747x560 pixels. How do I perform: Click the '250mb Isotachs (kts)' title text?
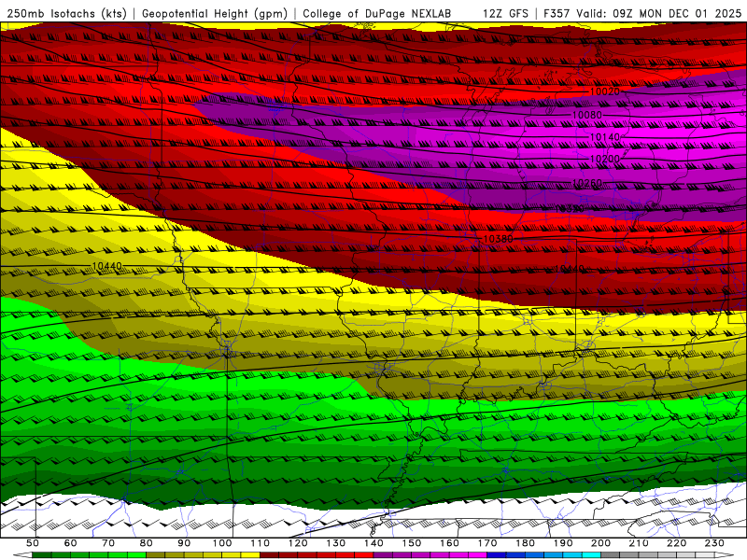point(66,14)
